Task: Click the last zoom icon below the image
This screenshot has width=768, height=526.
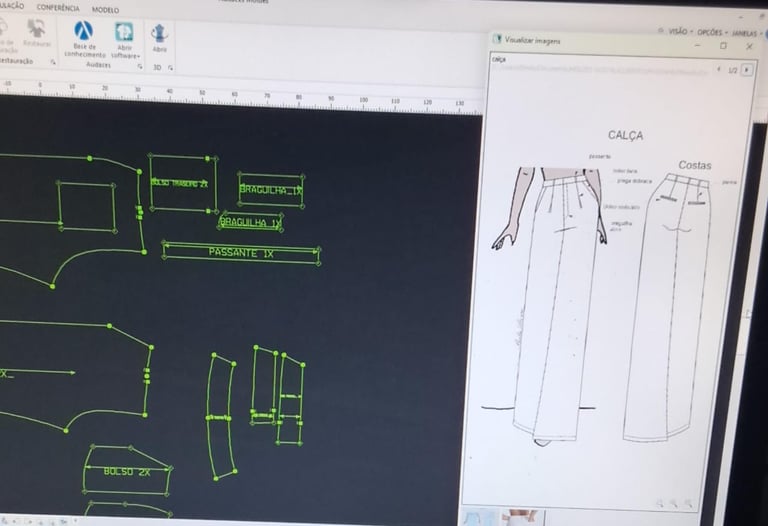Action: 688,503
